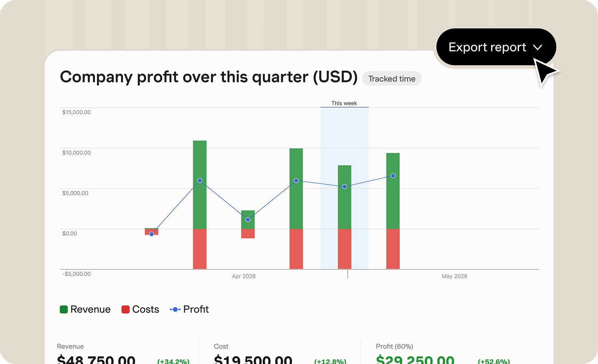Click the green Revenue legend swatch

click(x=63, y=309)
